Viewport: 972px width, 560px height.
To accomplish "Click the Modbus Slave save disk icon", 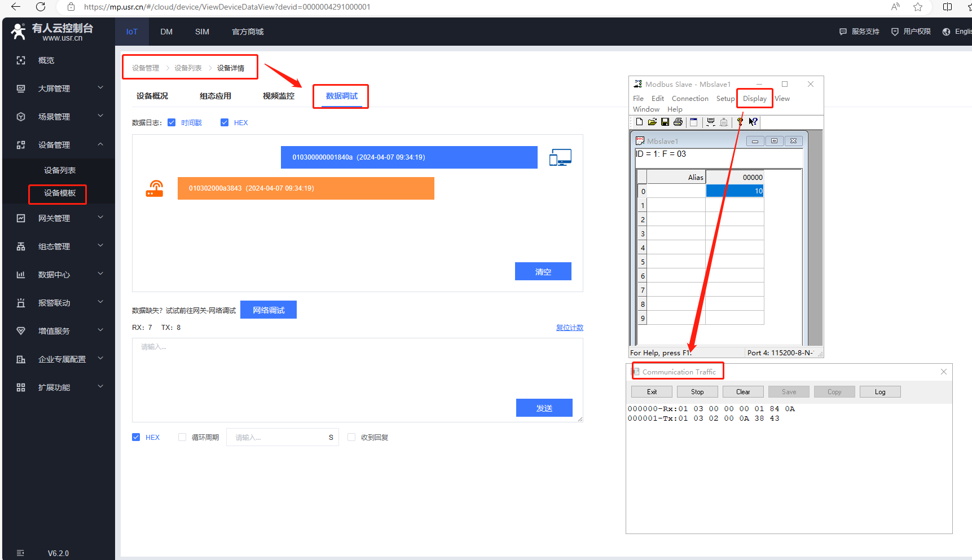I will [x=665, y=122].
